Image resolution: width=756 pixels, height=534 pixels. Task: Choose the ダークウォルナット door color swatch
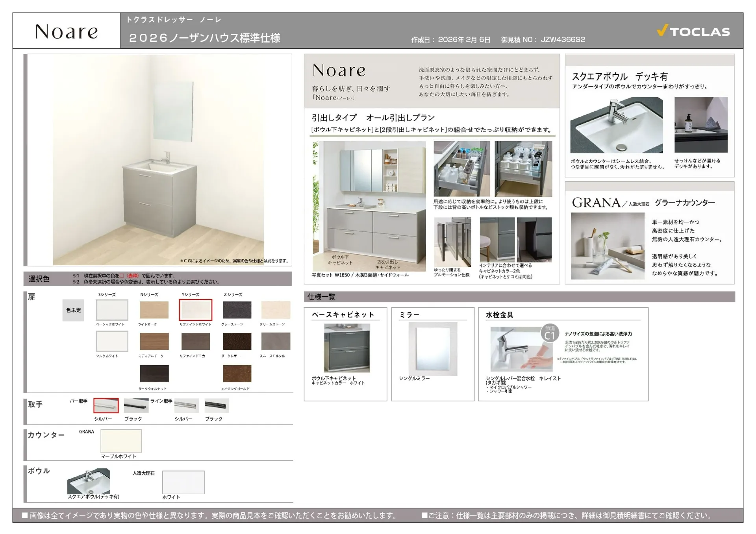(x=154, y=373)
